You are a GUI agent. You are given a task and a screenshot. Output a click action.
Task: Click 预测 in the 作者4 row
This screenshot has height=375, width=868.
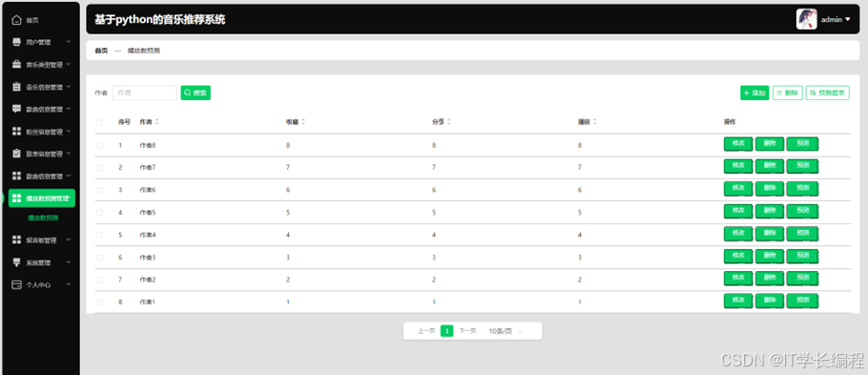tap(802, 233)
